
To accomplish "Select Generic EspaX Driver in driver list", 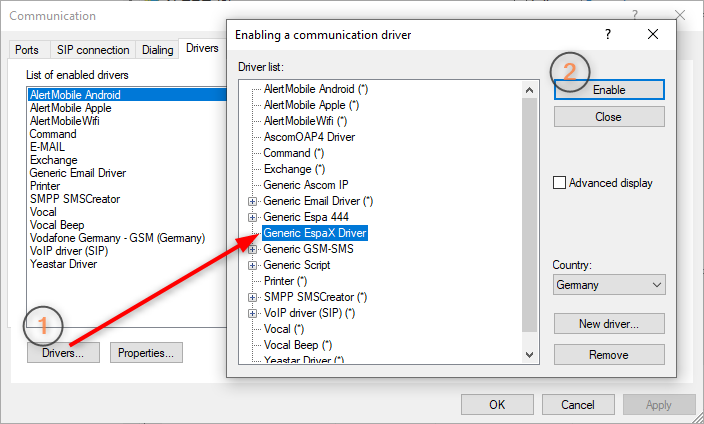I will point(315,233).
